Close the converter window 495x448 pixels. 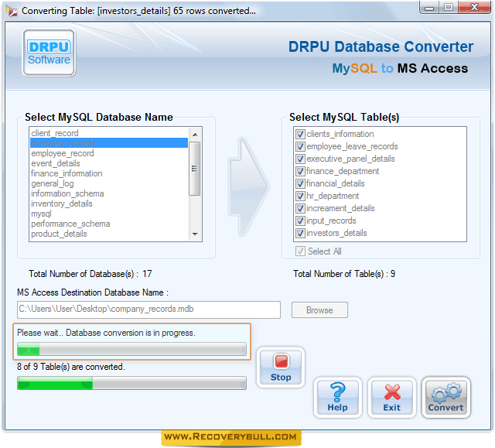coord(474,8)
